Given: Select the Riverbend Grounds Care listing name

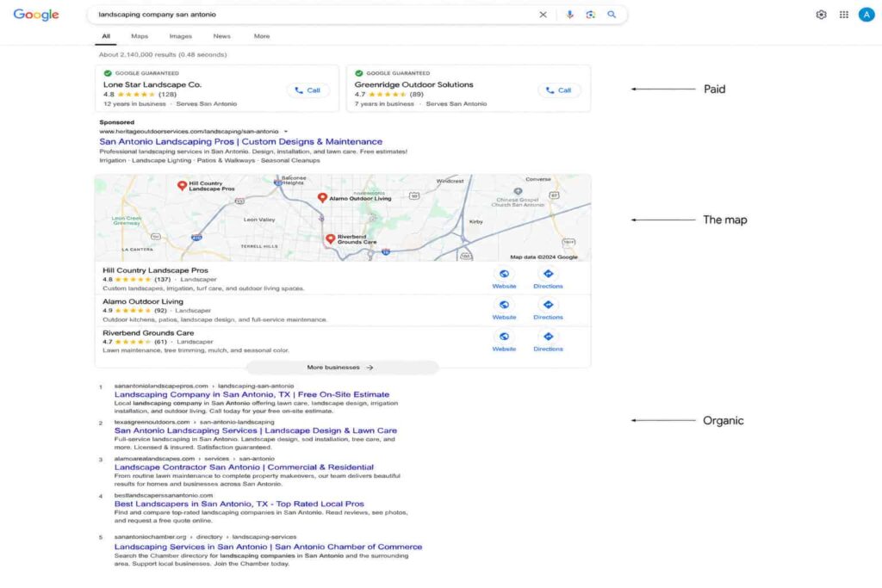Looking at the screenshot, I should point(148,333).
